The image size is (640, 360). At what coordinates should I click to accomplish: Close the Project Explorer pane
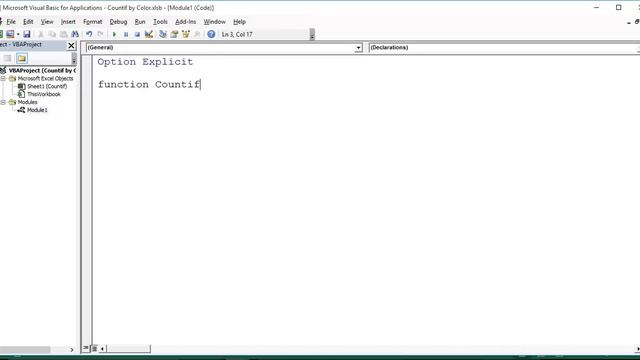click(71, 45)
